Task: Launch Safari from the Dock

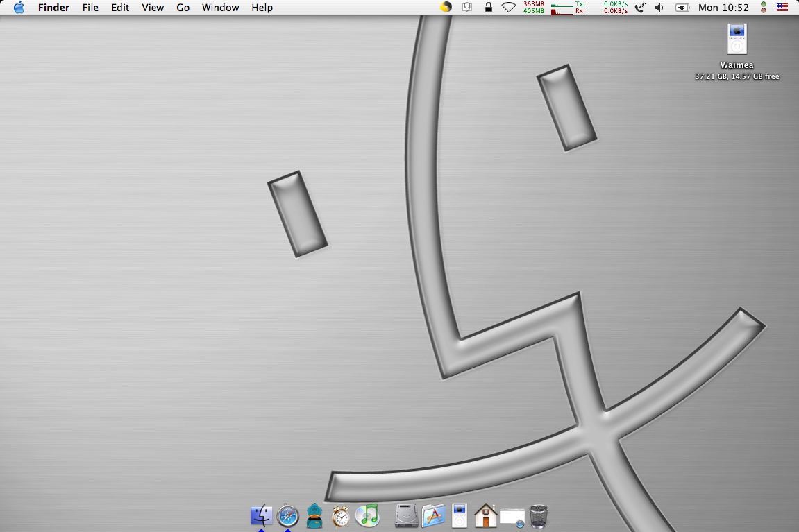Action: [x=287, y=516]
